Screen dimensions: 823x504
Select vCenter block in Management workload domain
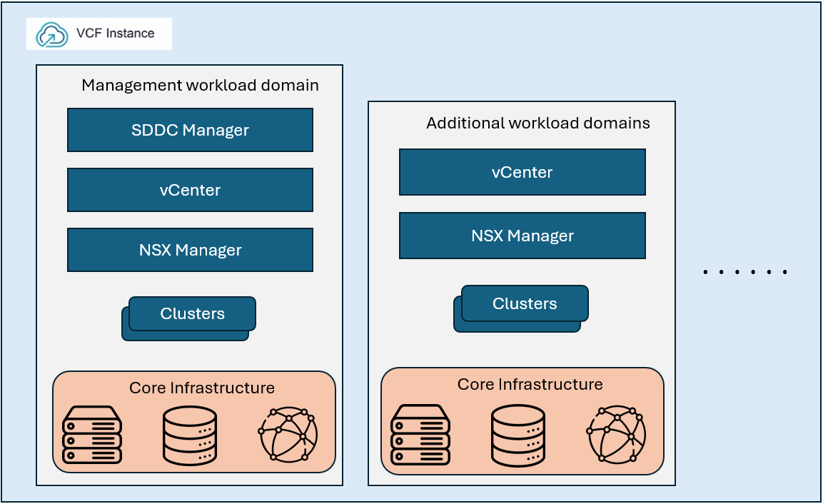[x=190, y=190]
